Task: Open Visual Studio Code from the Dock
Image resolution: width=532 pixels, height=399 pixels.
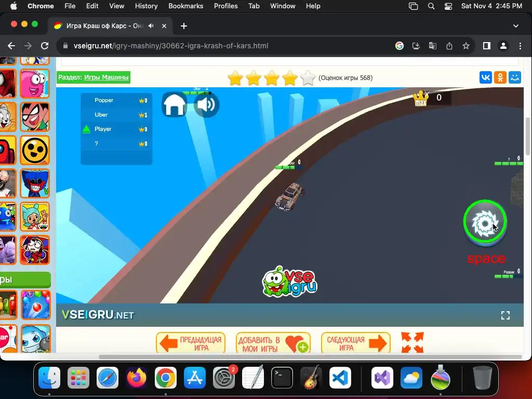Action: (340, 378)
